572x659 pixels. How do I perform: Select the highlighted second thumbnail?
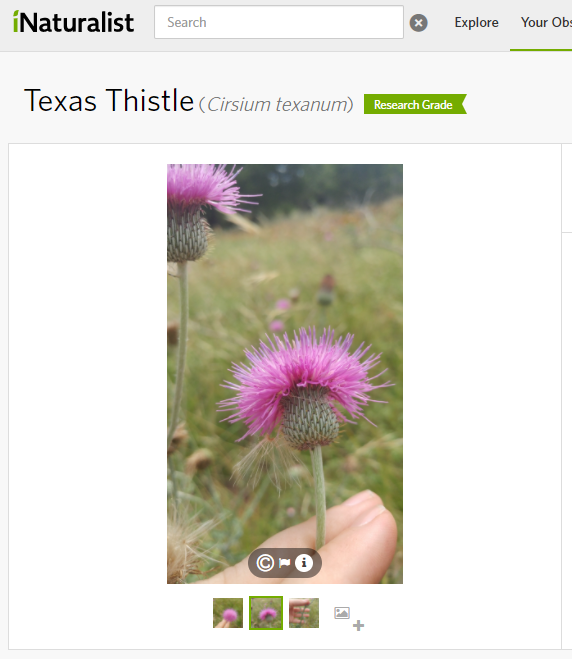click(266, 613)
